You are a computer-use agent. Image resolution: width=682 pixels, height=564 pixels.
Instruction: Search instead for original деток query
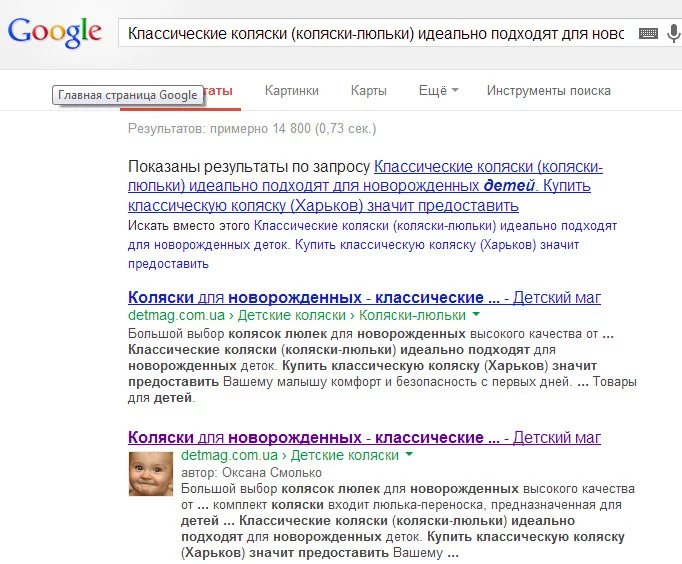click(372, 245)
